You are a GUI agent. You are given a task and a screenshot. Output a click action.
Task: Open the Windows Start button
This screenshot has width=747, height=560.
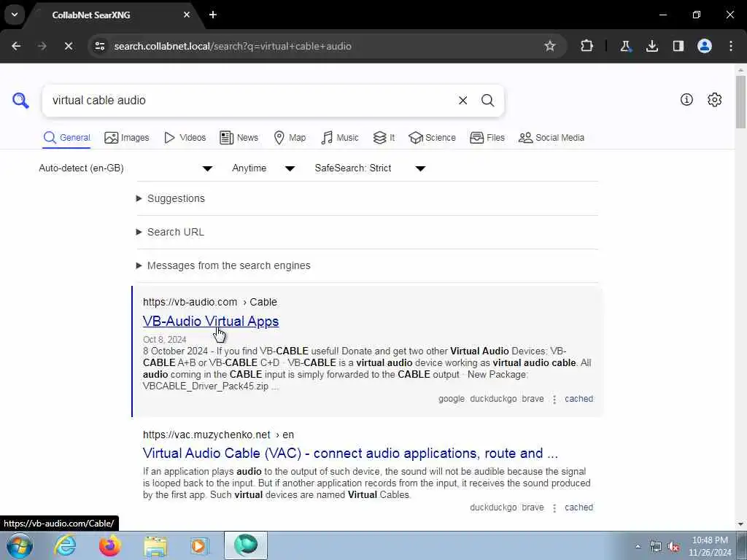click(20, 545)
